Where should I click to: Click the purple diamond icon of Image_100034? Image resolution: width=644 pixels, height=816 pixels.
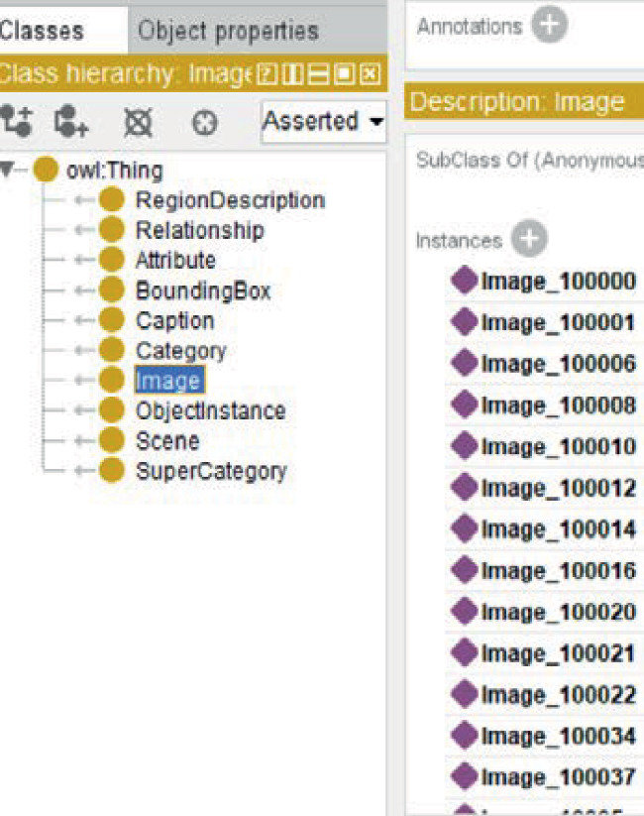tap(464, 735)
